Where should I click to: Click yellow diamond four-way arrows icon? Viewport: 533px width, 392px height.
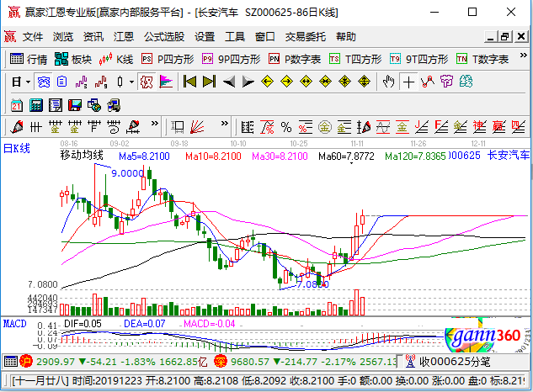tap(365, 82)
